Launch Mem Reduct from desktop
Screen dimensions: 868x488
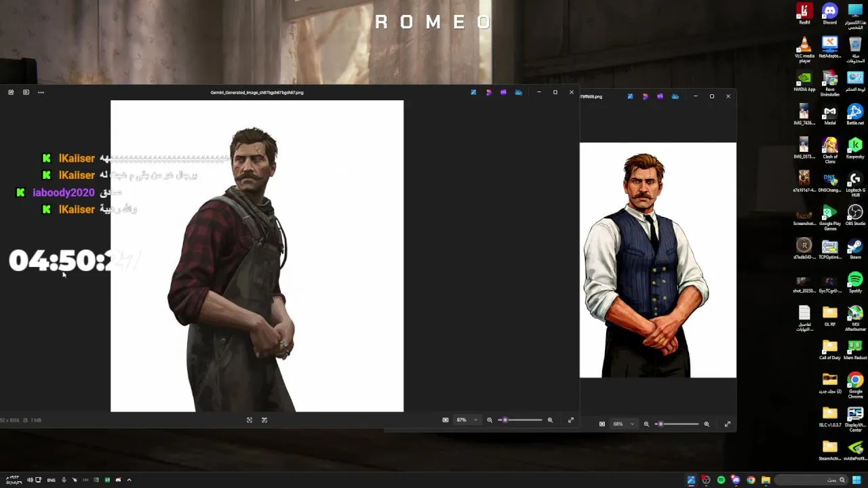click(x=855, y=349)
